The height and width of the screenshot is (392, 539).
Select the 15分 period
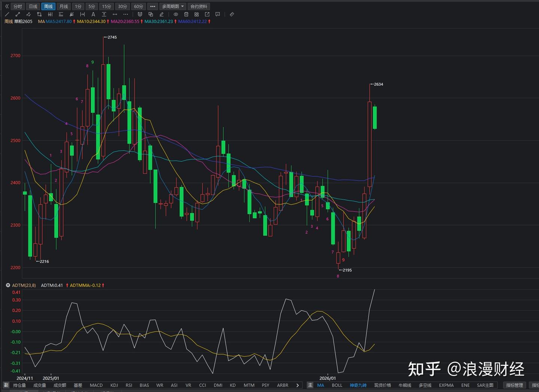click(107, 6)
